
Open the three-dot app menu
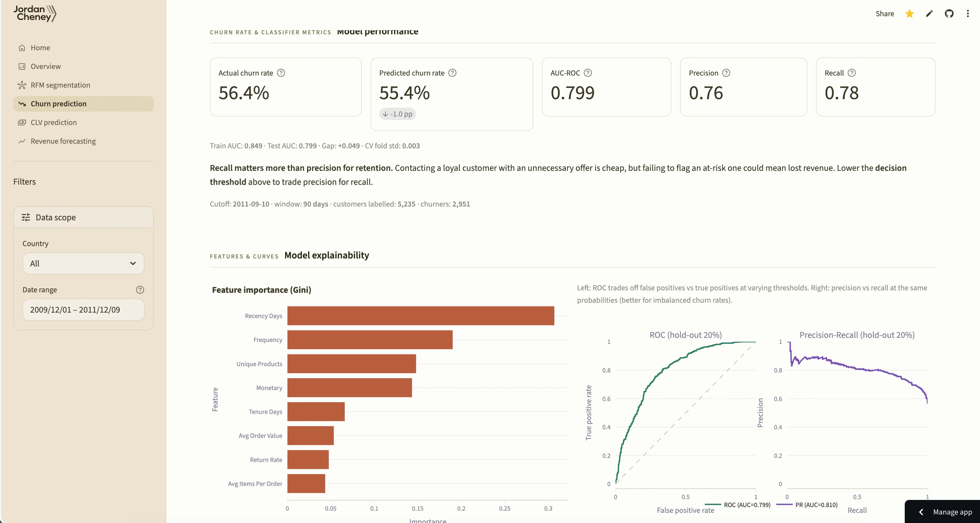[968, 14]
